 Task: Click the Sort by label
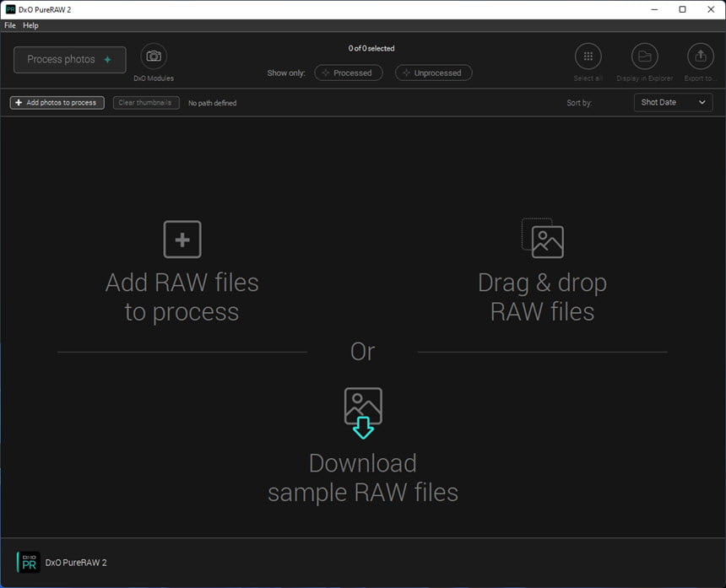point(579,103)
